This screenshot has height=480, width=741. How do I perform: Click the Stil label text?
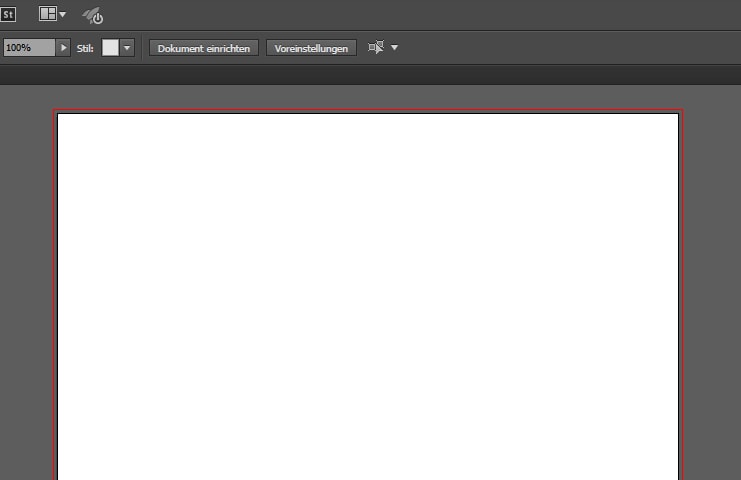(85, 48)
